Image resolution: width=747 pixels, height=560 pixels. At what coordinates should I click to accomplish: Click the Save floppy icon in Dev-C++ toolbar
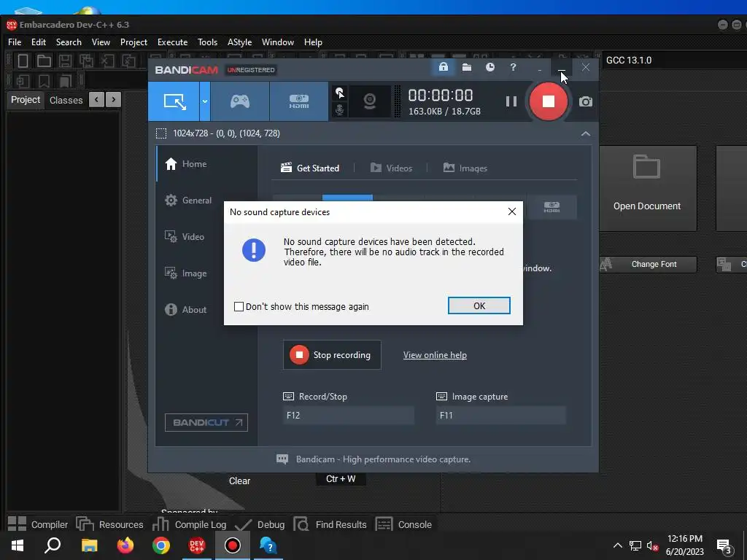coord(65,61)
